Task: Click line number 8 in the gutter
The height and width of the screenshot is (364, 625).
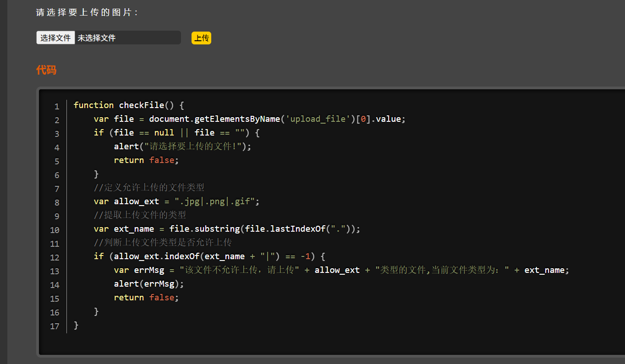Action: 57,203
